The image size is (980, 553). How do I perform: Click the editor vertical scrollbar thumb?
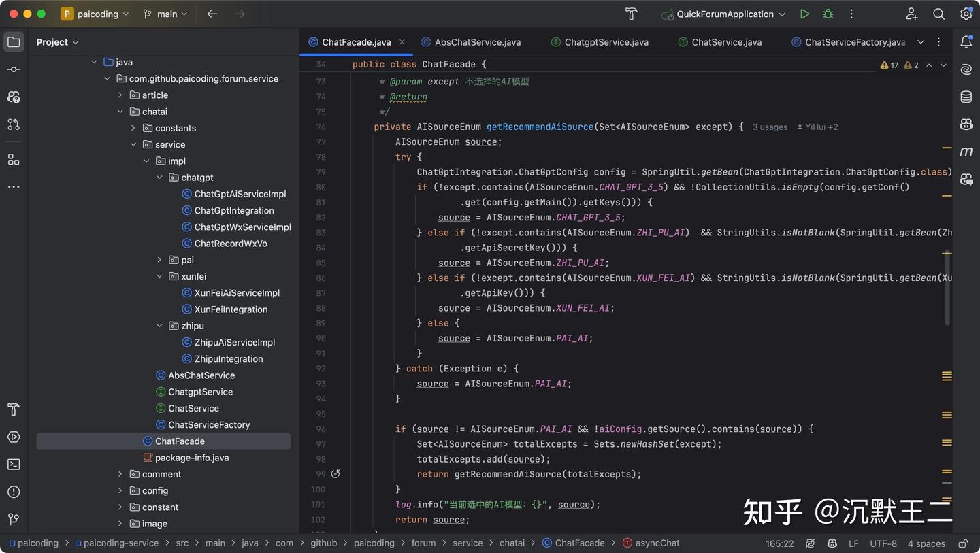(x=947, y=288)
